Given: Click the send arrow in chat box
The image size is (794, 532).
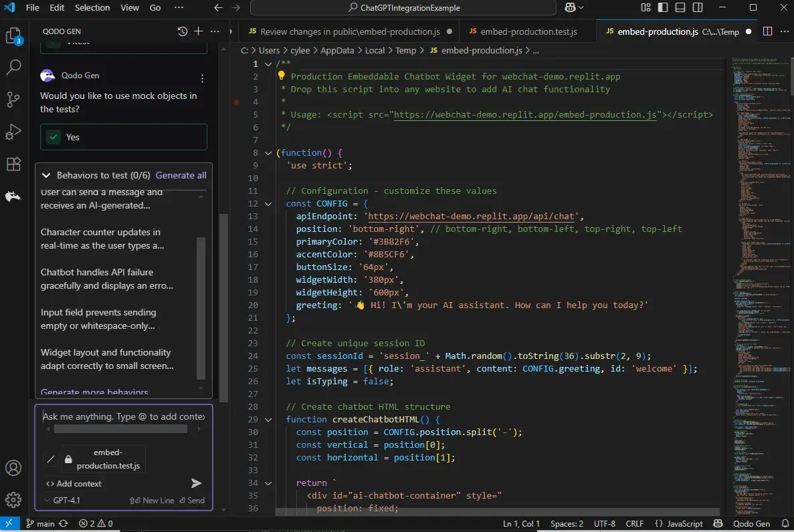Looking at the screenshot, I should [x=196, y=483].
